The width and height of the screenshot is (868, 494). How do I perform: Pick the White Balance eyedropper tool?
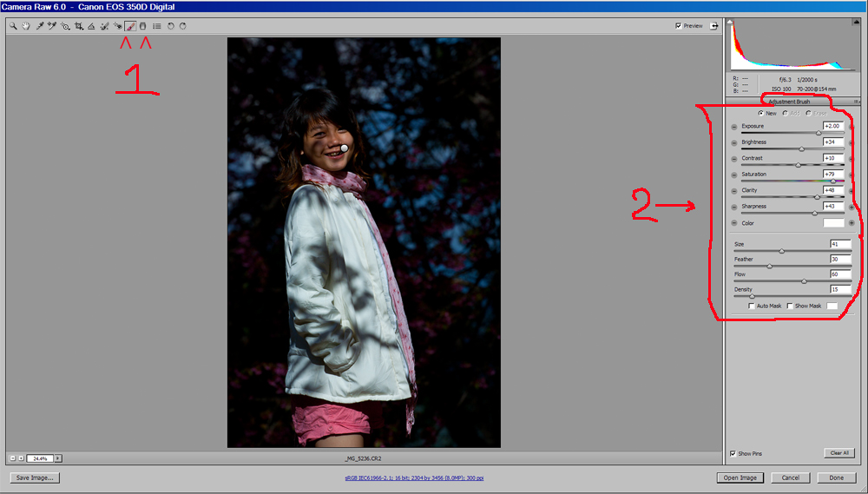coord(40,26)
